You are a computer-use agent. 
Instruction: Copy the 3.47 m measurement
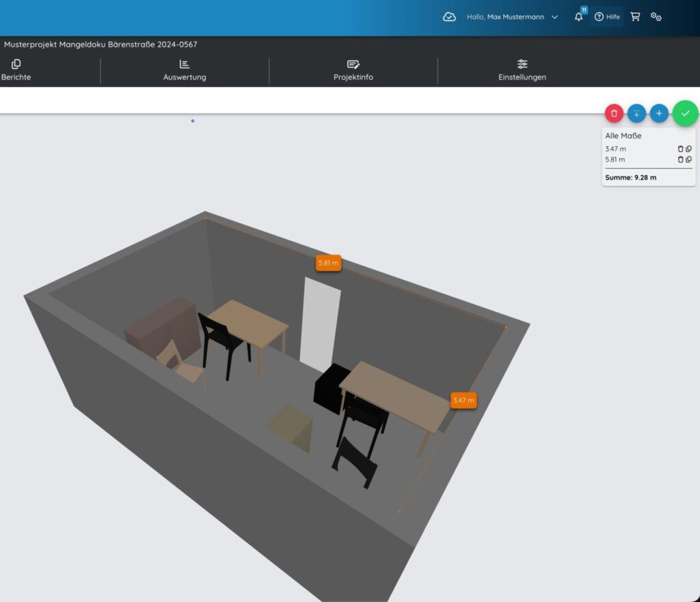[688, 148]
